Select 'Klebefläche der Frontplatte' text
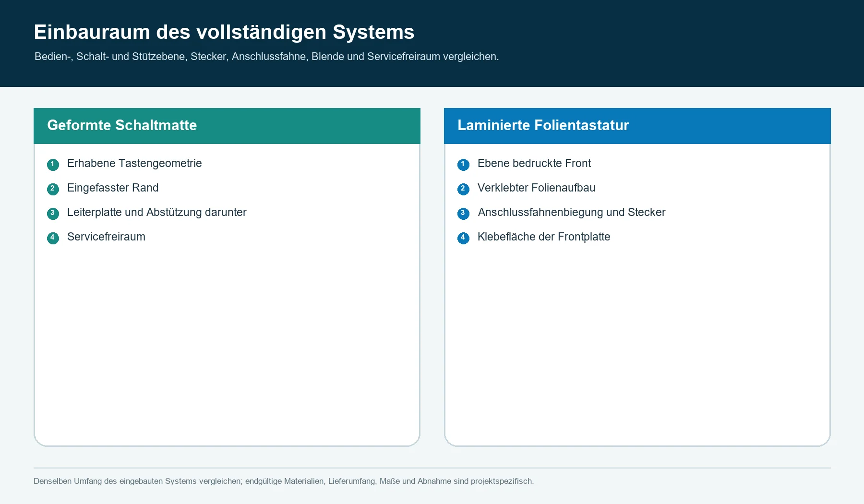The height and width of the screenshot is (504, 864). (544, 237)
